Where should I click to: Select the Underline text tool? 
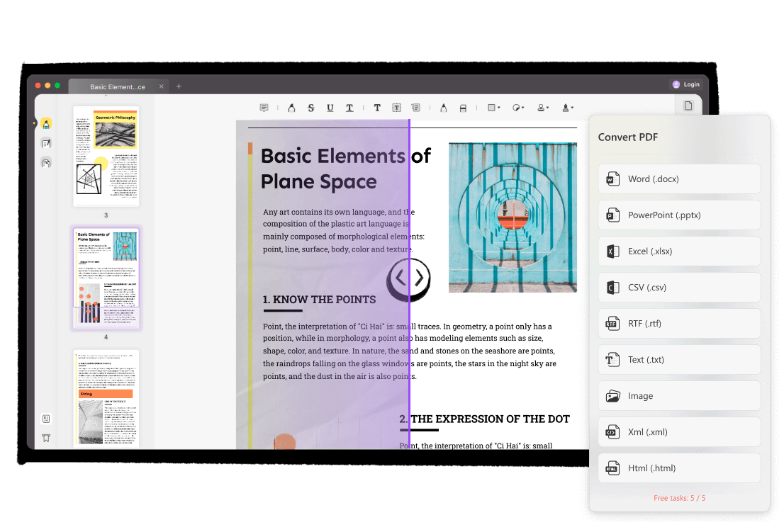(x=330, y=108)
